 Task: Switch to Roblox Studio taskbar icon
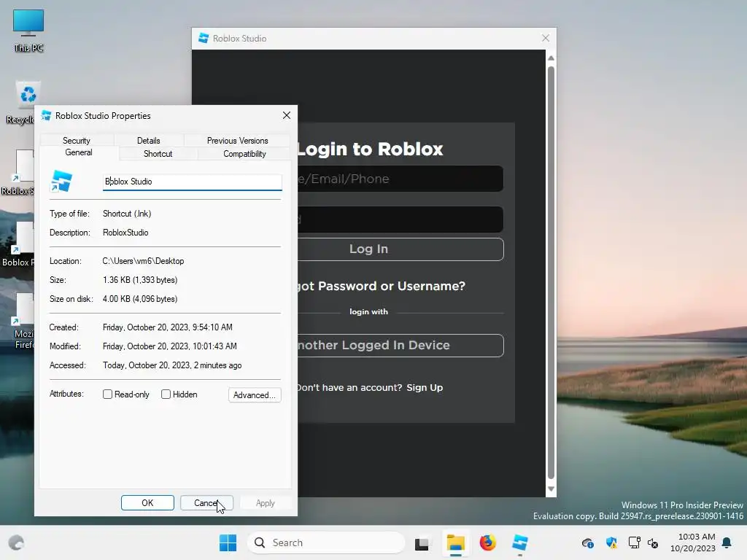(519, 542)
